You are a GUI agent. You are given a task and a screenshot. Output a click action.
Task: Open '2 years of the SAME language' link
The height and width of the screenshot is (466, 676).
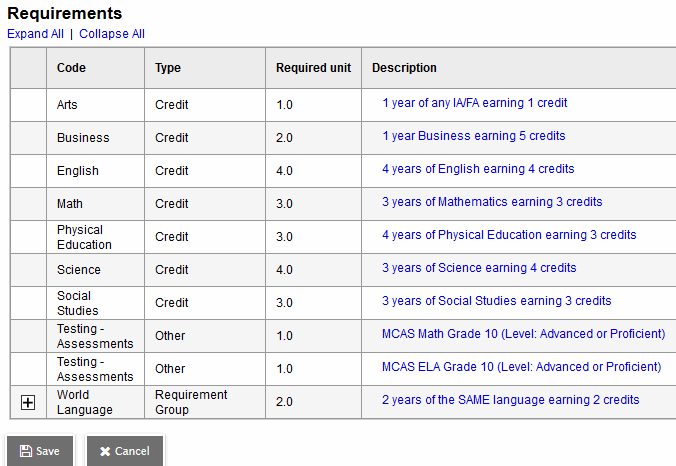(x=510, y=400)
